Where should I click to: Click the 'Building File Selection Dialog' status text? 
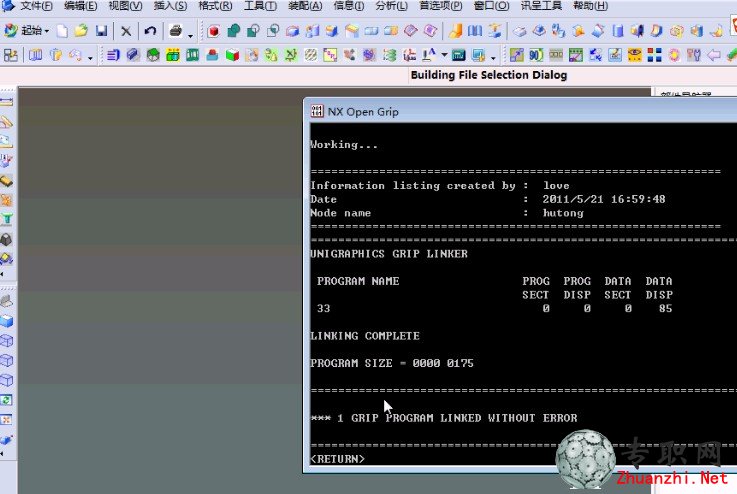pos(489,75)
